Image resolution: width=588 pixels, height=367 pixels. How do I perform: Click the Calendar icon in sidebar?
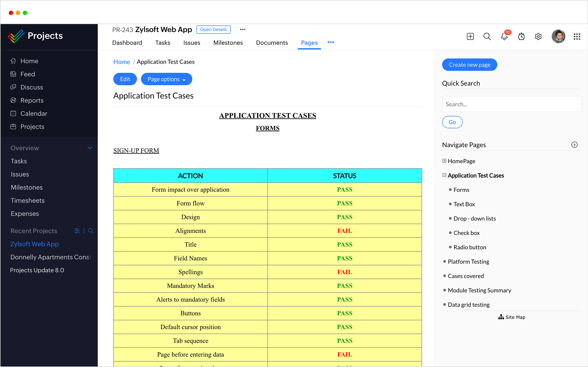click(13, 113)
